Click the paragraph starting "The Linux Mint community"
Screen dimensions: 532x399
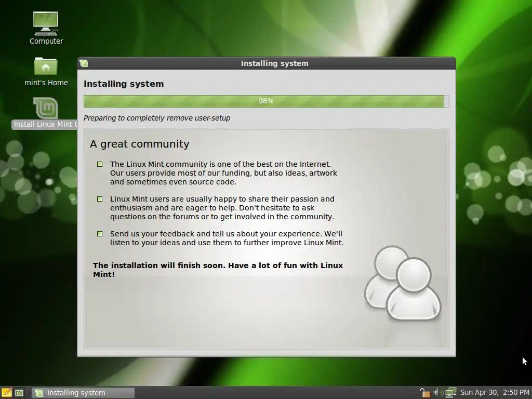[223, 173]
